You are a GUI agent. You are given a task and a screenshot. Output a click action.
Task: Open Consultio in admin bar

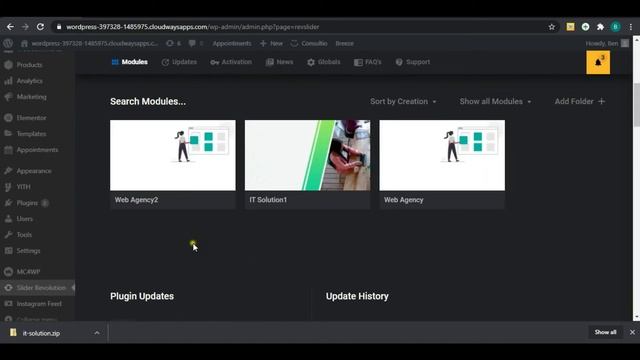309,43
